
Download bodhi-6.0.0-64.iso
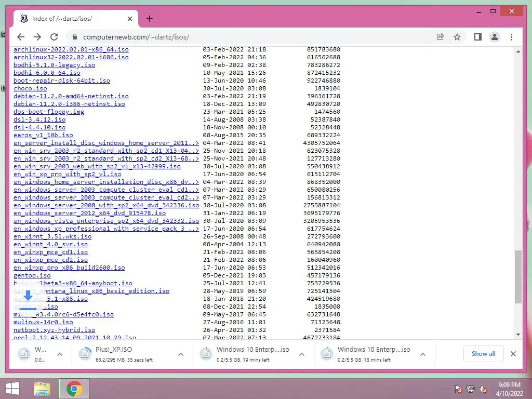(47, 73)
